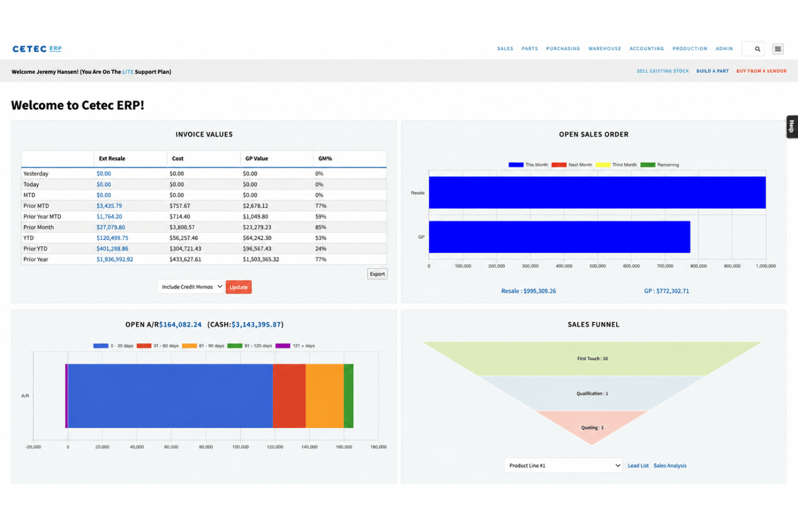Open Prior YTD resale $401,288.86
Screen dimensions: 798x532
(x=112, y=249)
